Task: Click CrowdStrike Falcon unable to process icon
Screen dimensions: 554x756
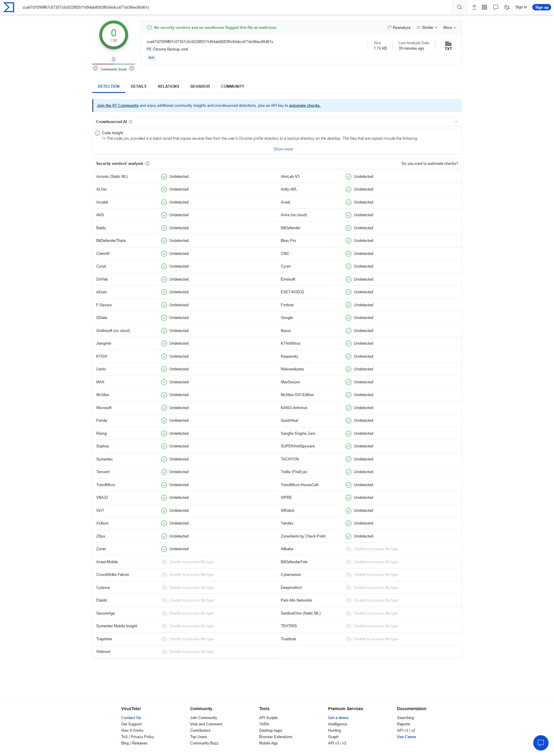Action: coord(164,575)
